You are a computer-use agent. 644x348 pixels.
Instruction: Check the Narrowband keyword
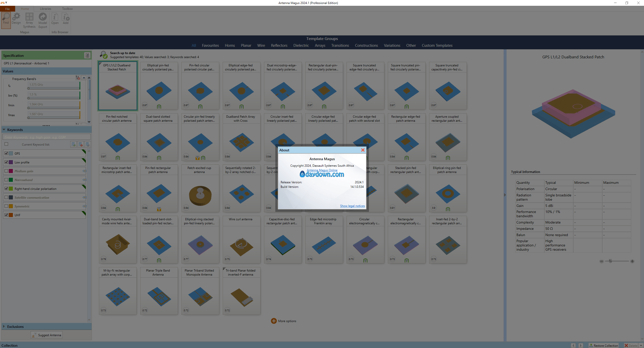pos(6,180)
